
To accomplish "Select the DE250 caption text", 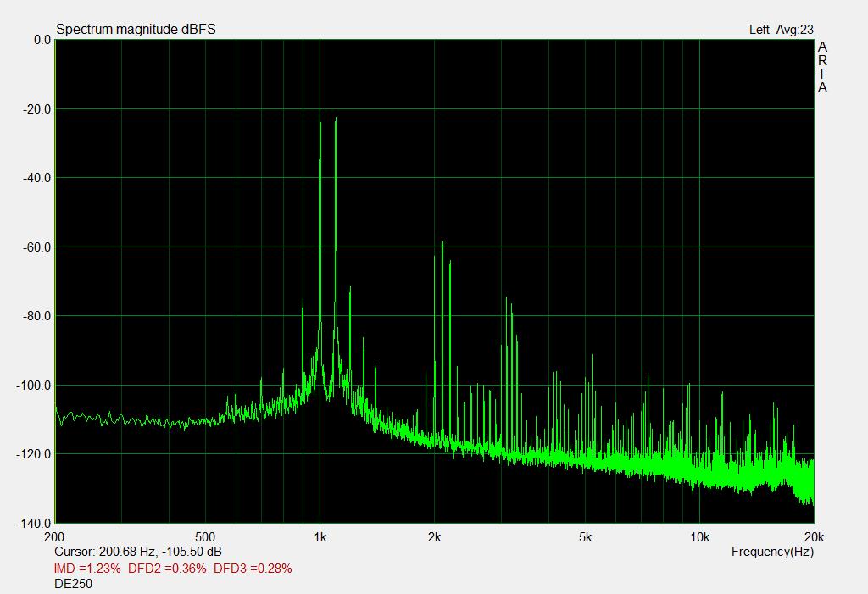I will 73,584.
